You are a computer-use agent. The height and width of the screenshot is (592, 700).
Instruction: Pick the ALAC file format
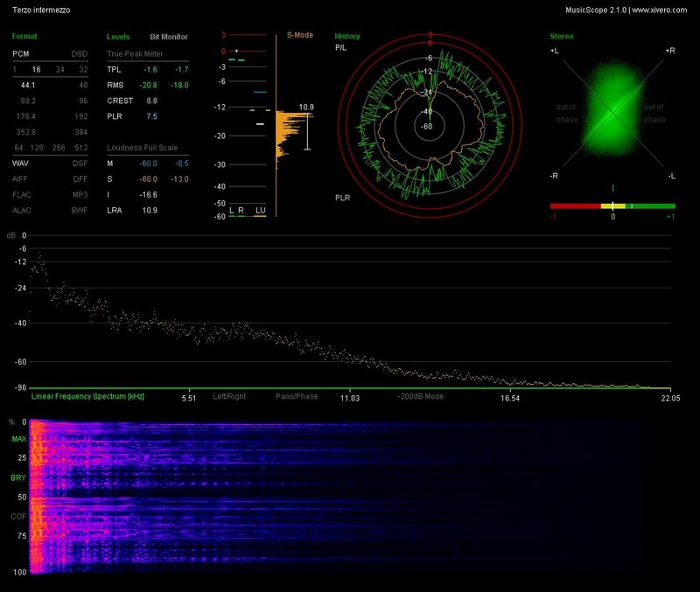coord(22,210)
